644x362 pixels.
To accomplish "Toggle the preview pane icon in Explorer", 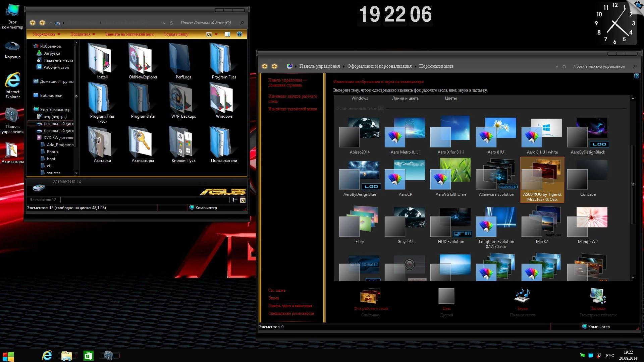I will tap(227, 34).
